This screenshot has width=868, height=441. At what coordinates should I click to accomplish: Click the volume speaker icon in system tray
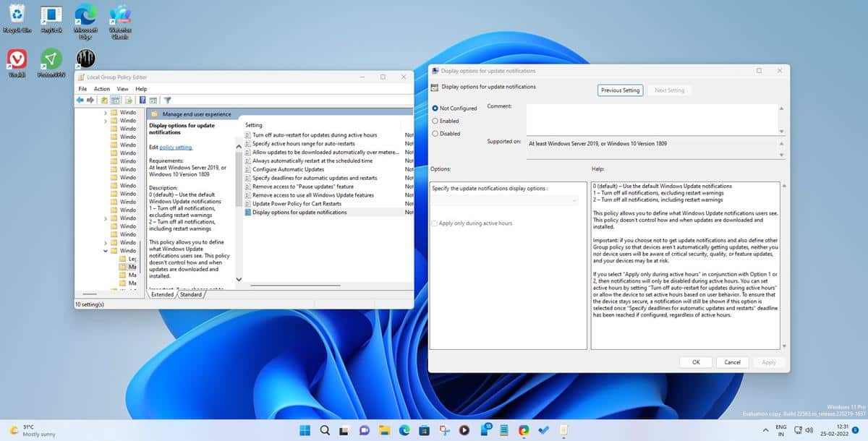tap(809, 430)
